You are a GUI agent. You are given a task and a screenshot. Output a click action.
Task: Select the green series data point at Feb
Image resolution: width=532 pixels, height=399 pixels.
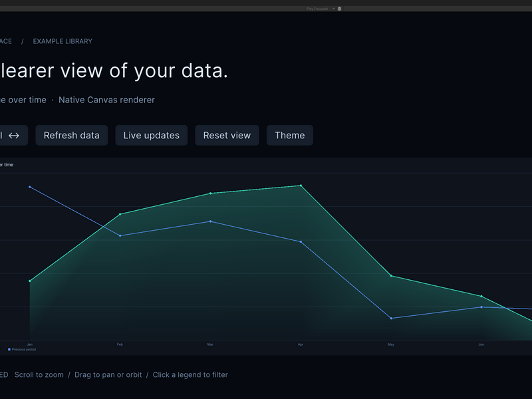(x=120, y=214)
